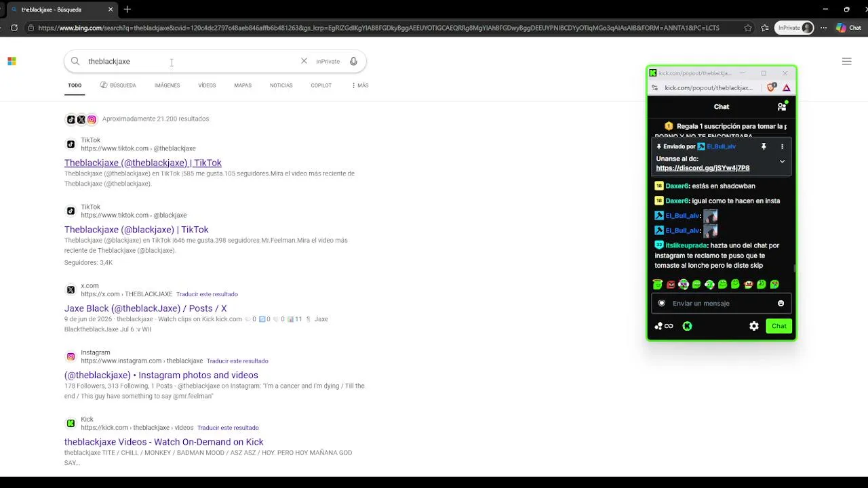Insert the first quick emote
Image resolution: width=868 pixels, height=488 pixels.
[x=657, y=285]
